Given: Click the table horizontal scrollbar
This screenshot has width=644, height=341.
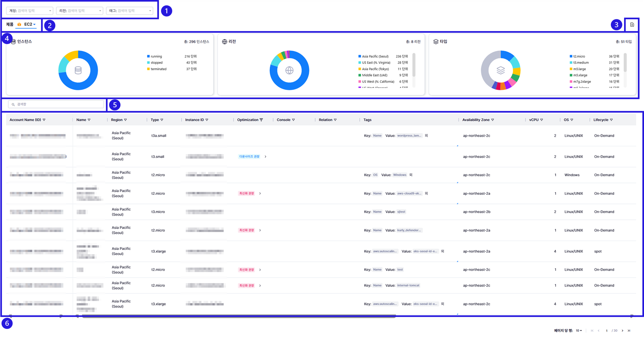Looking at the screenshot, I should [238, 316].
